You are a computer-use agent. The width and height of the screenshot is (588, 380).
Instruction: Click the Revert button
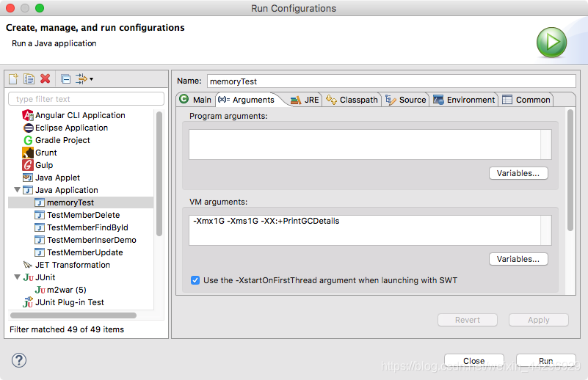(x=468, y=320)
